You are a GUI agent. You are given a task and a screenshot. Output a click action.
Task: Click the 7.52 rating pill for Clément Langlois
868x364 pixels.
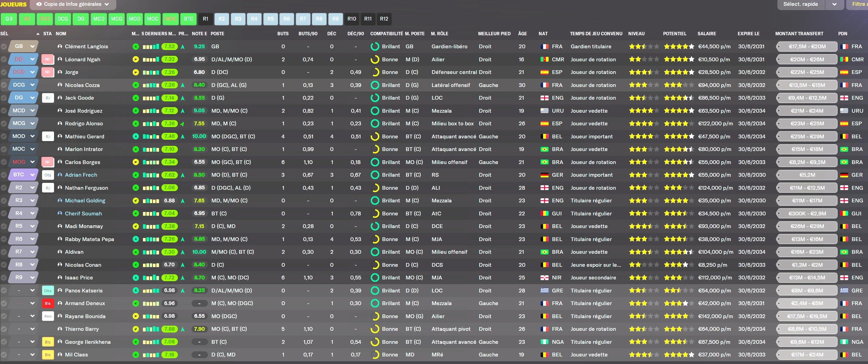point(170,47)
